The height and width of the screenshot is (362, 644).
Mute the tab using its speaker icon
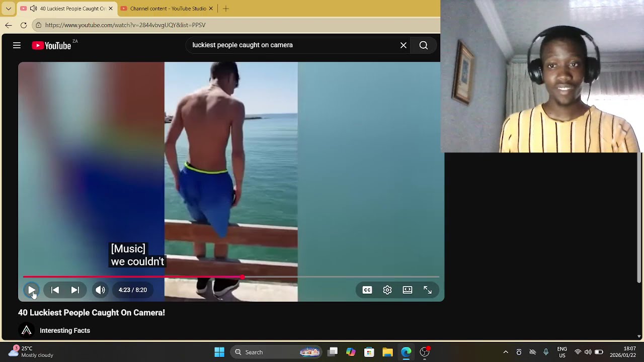point(33,9)
